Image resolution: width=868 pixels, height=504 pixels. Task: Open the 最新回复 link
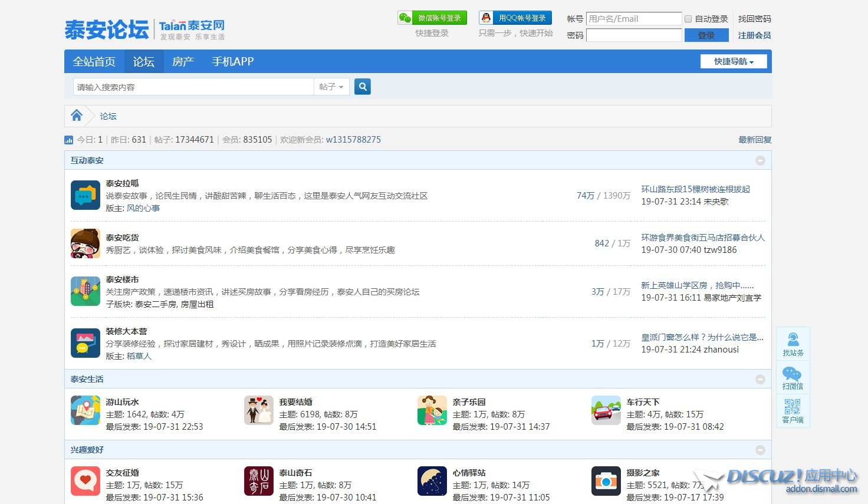pos(755,140)
